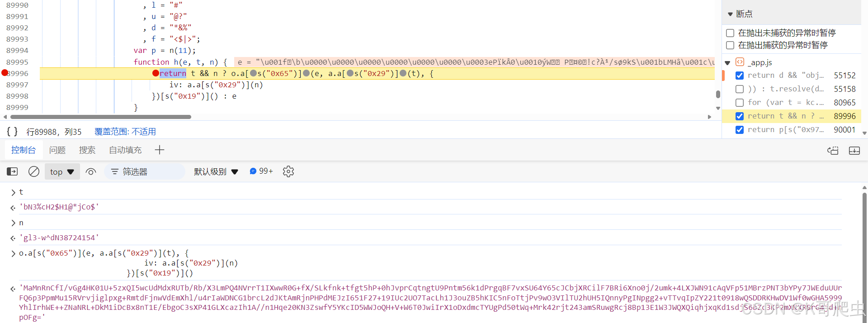Collapse the drawer panel icon

pyautogui.click(x=854, y=150)
